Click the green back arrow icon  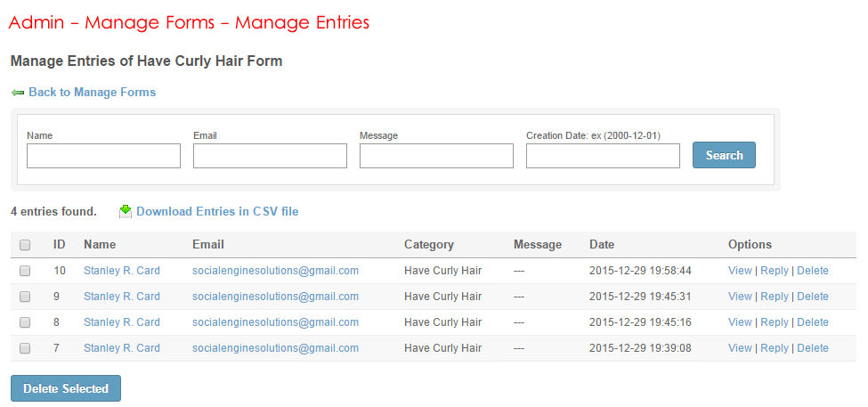pyautogui.click(x=18, y=93)
